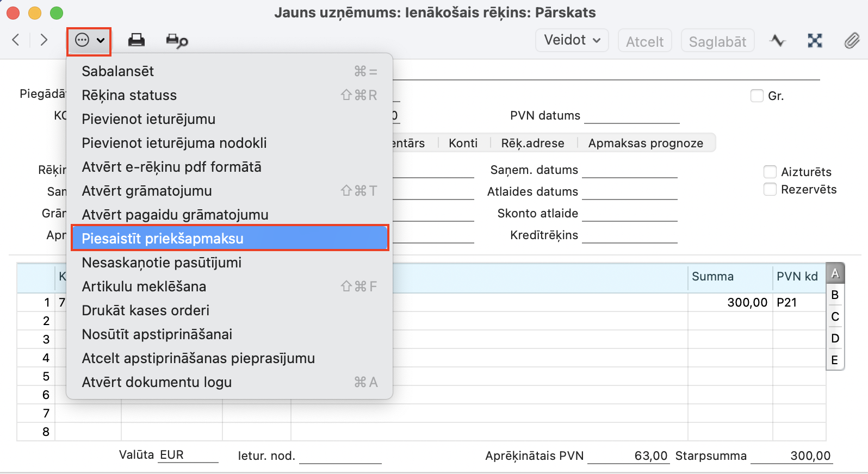
Task: Switch to Apmaksas prognoze tab
Action: coord(646,143)
